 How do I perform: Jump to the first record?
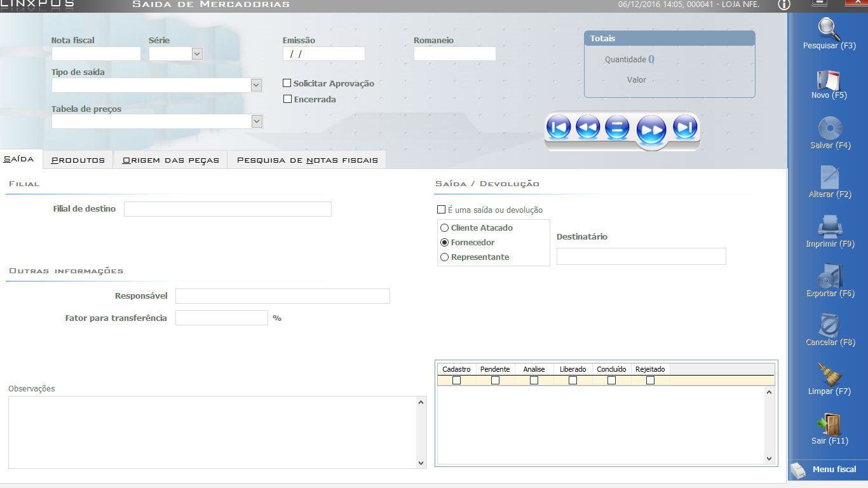[x=559, y=128]
